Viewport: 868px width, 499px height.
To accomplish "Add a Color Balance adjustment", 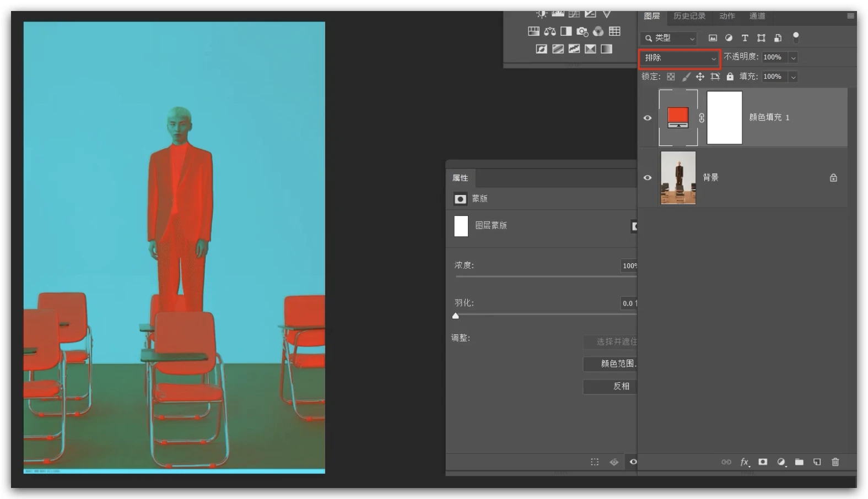I will point(549,31).
